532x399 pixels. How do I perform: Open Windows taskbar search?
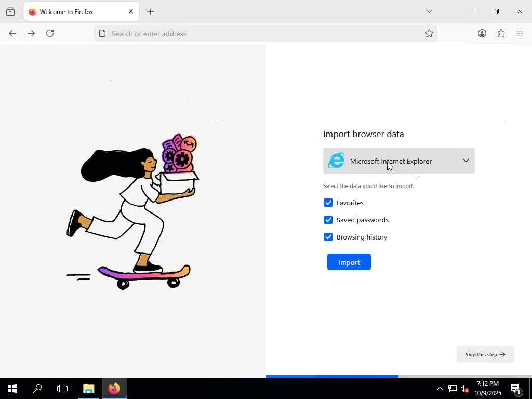click(37, 389)
